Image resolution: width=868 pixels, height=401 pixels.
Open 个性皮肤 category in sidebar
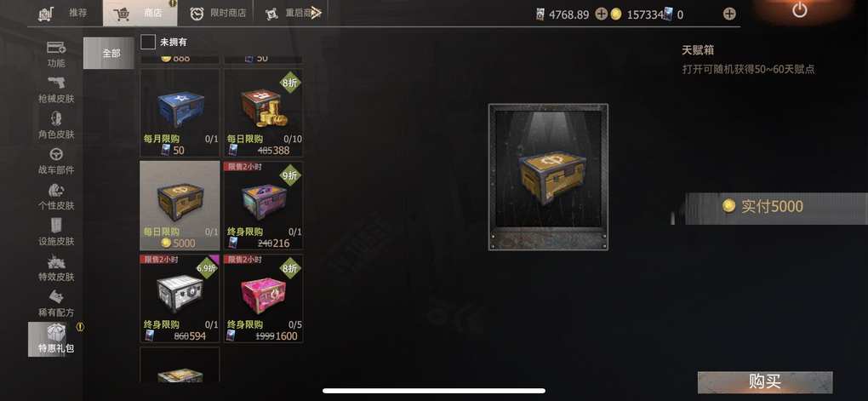point(56,197)
